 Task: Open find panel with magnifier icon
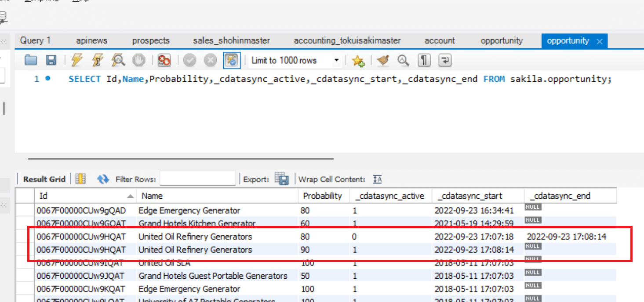[x=403, y=60]
